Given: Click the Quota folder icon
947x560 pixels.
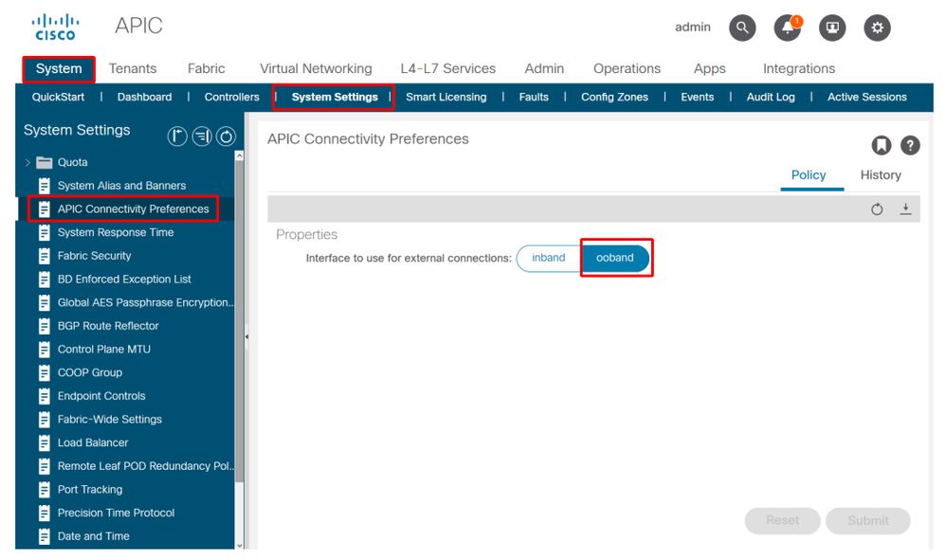Looking at the screenshot, I should (45, 162).
